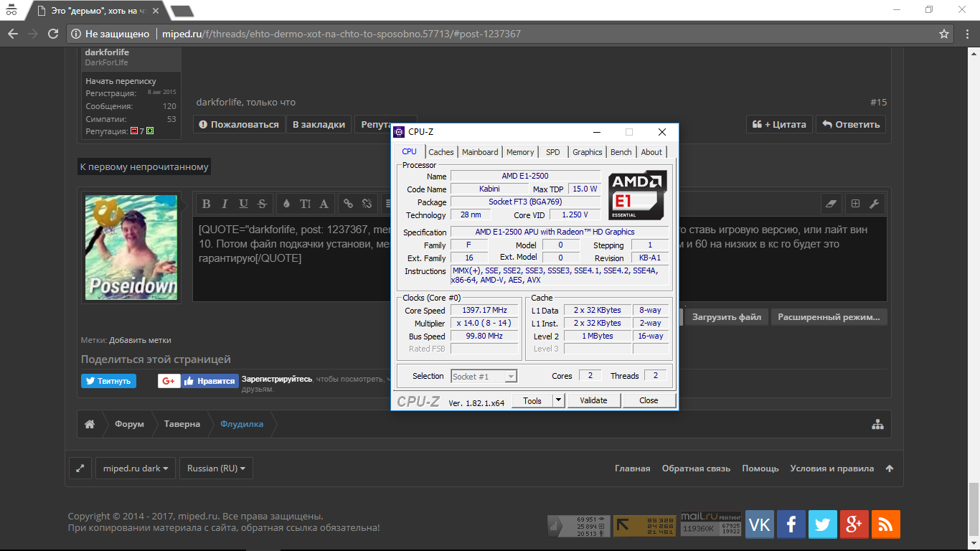Click the wrench BB-code mode icon
The height and width of the screenshot is (551, 980).
pyautogui.click(x=874, y=204)
